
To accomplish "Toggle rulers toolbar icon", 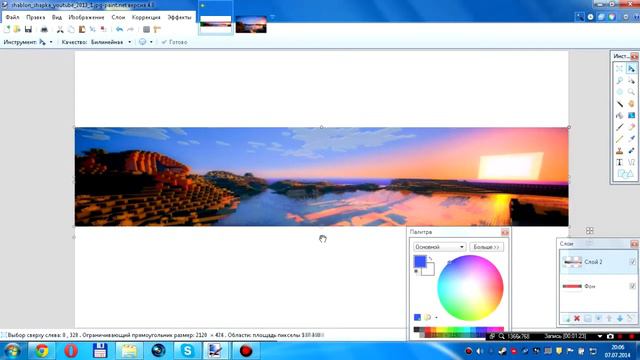I will [157, 29].
